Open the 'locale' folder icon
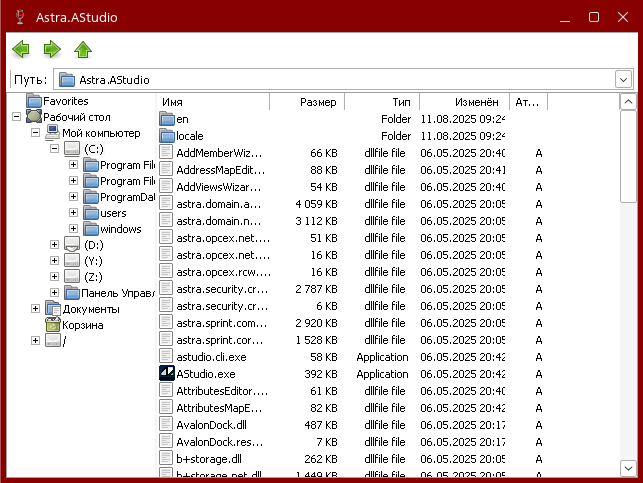Screen dimensions: 643x483 (x=167, y=136)
